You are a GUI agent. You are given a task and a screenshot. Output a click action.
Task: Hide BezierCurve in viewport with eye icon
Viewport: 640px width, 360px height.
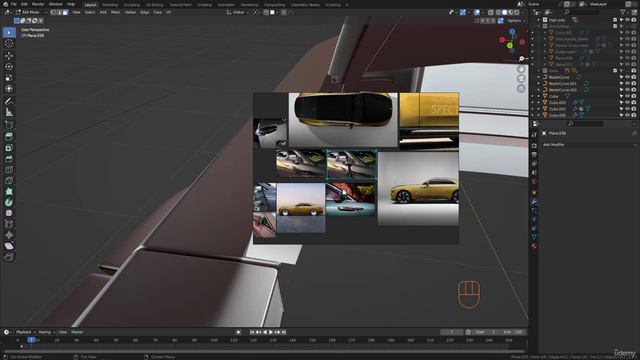click(627, 77)
